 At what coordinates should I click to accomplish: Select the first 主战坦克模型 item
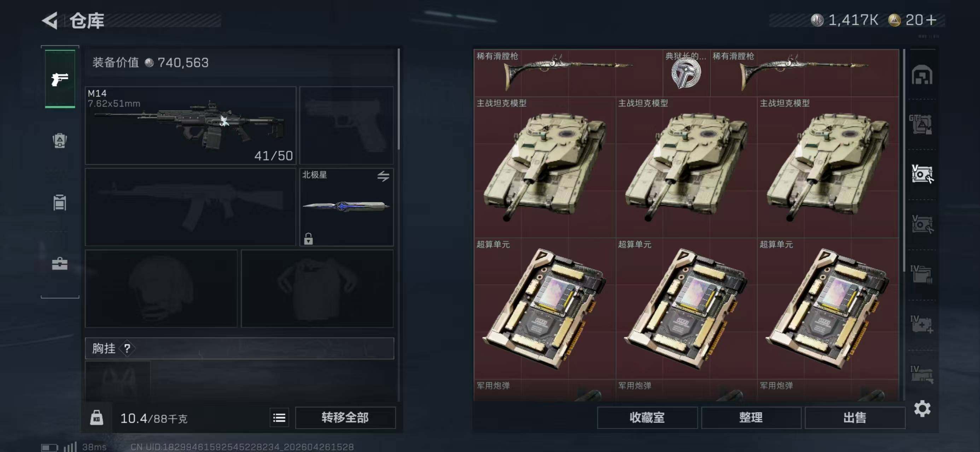pyautogui.click(x=545, y=167)
